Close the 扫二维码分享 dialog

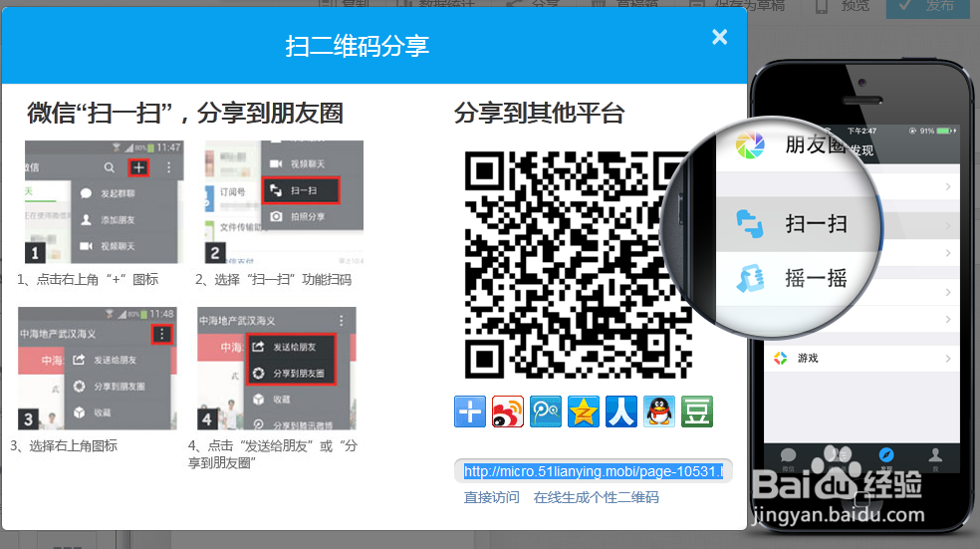pyautogui.click(x=719, y=38)
